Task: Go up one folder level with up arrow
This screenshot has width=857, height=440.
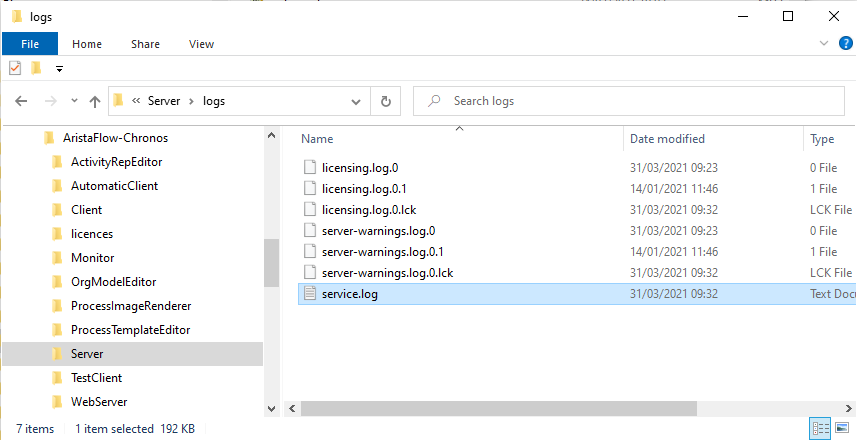Action: (x=95, y=101)
